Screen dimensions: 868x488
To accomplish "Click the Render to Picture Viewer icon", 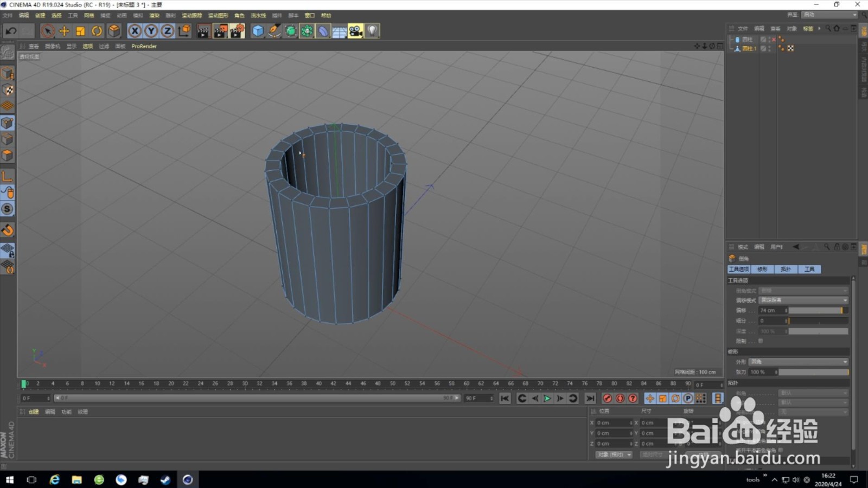I will tap(219, 31).
